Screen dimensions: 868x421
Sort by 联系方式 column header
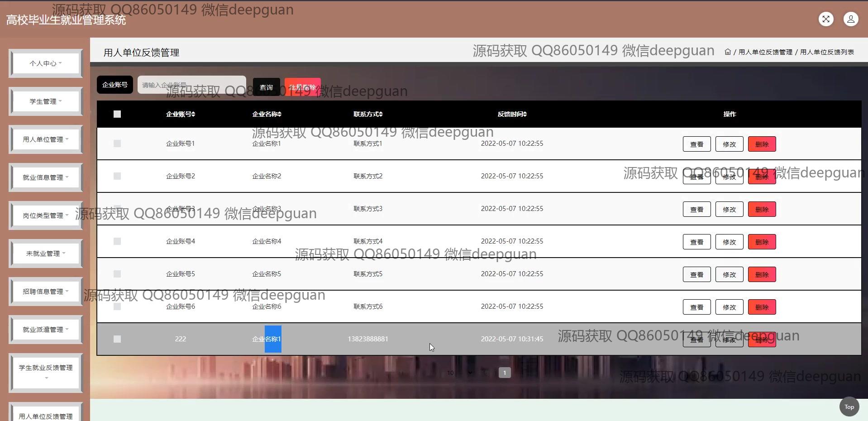pos(368,114)
